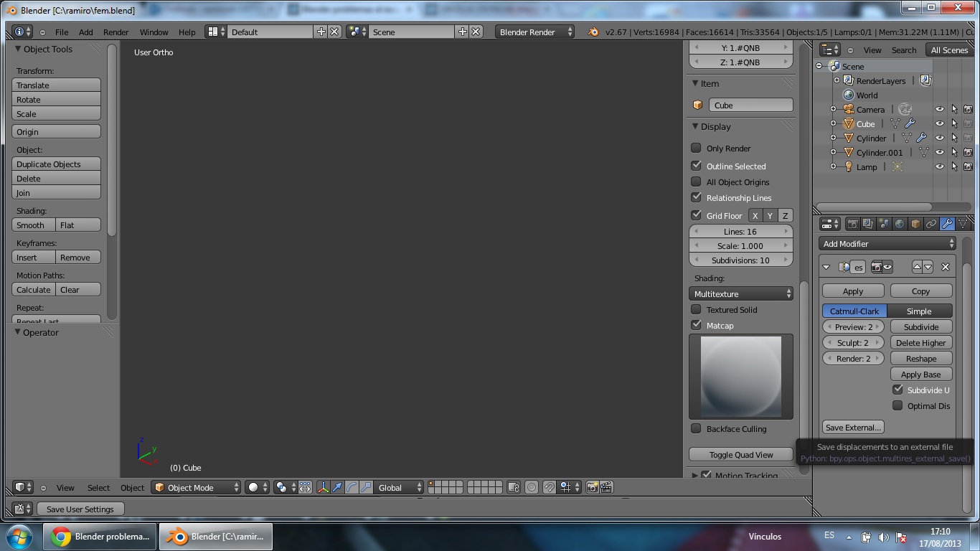Toggle the snap magnet icon
980x551 pixels.
[549, 487]
